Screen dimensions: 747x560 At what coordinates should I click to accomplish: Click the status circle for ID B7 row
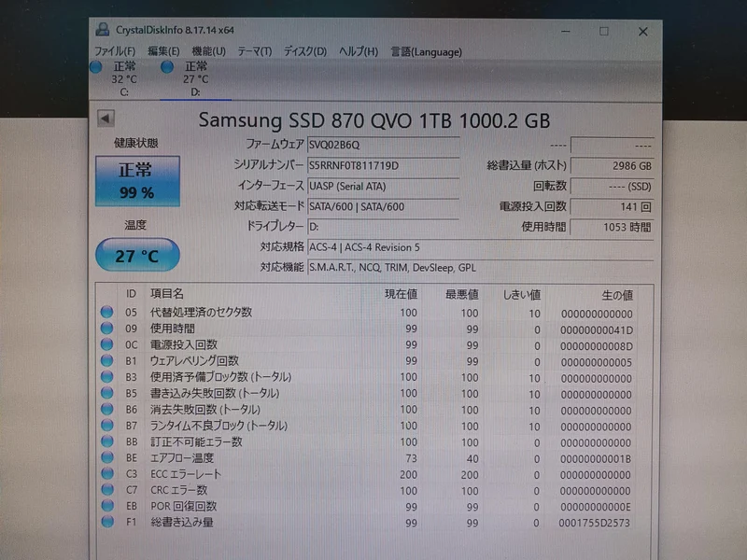click(x=106, y=426)
